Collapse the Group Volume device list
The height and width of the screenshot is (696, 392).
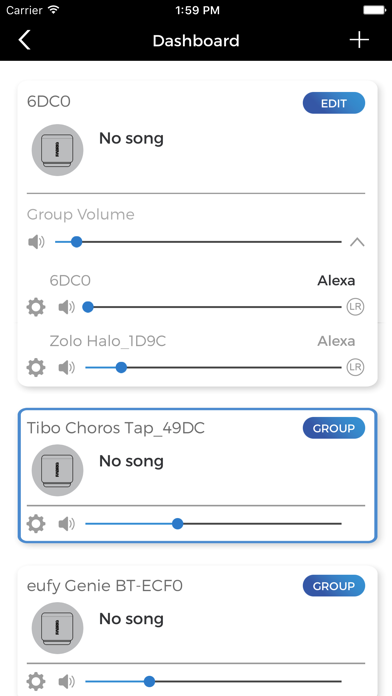[x=357, y=242]
